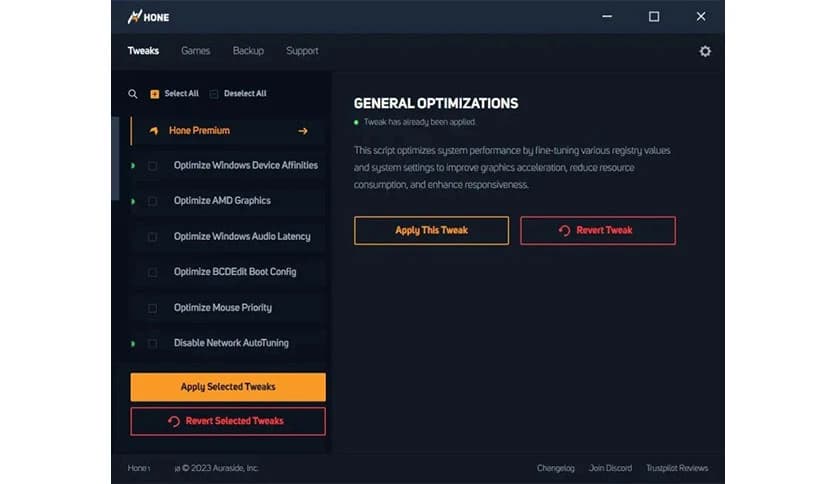Select Disable Network AutoTuning text
This screenshot has width=836, height=484.
click(x=231, y=343)
